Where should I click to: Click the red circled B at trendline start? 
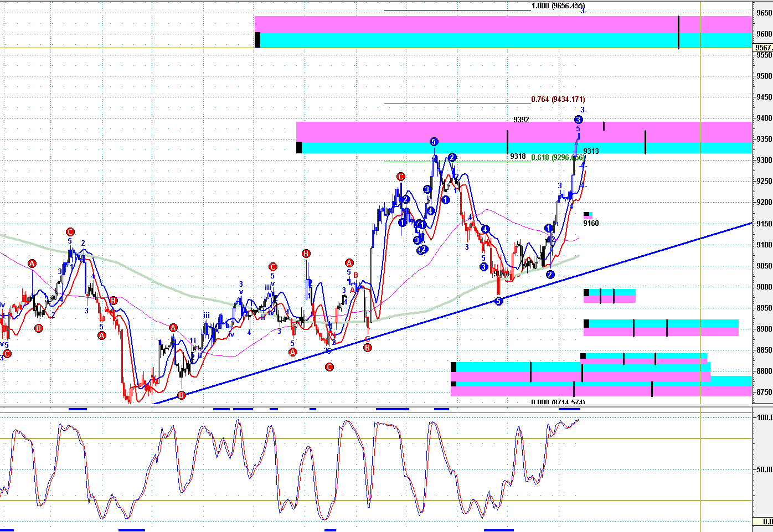[x=182, y=395]
